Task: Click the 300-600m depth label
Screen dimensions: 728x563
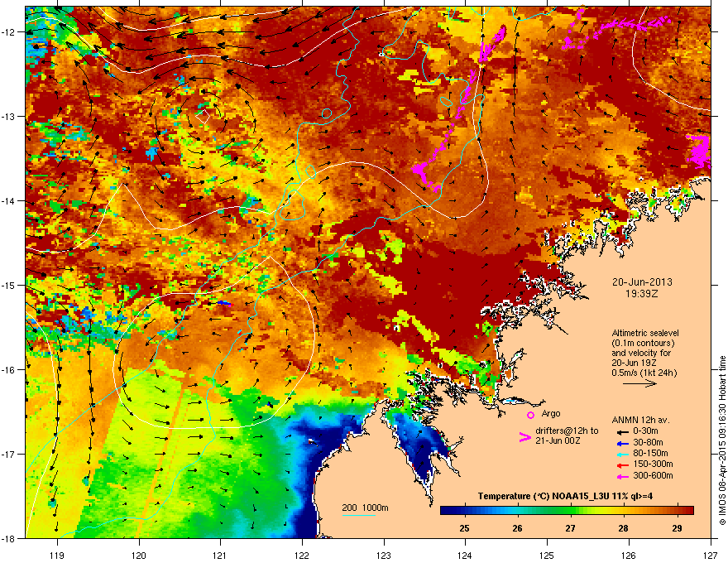Action: point(654,476)
